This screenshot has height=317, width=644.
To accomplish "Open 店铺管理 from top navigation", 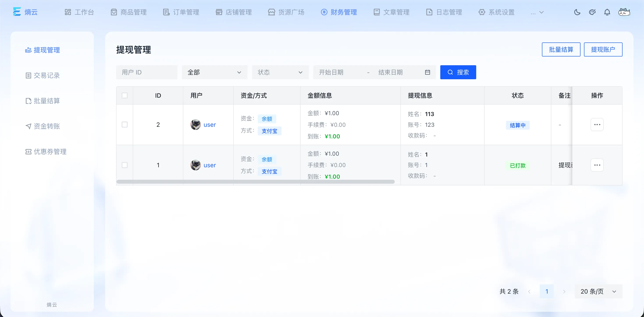I will 234,12.
